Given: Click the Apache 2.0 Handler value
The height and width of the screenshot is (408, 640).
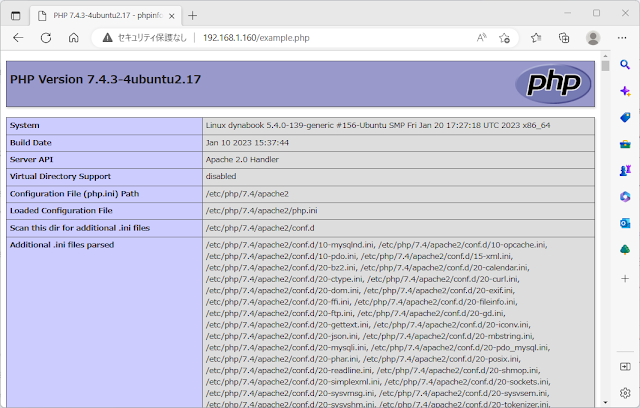Looking at the screenshot, I should coord(242,160).
